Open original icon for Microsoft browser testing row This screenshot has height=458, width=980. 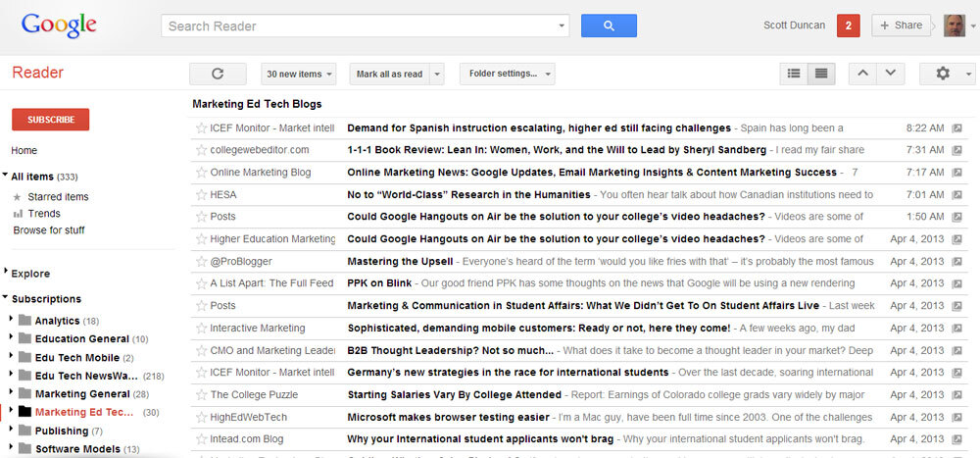point(956,418)
